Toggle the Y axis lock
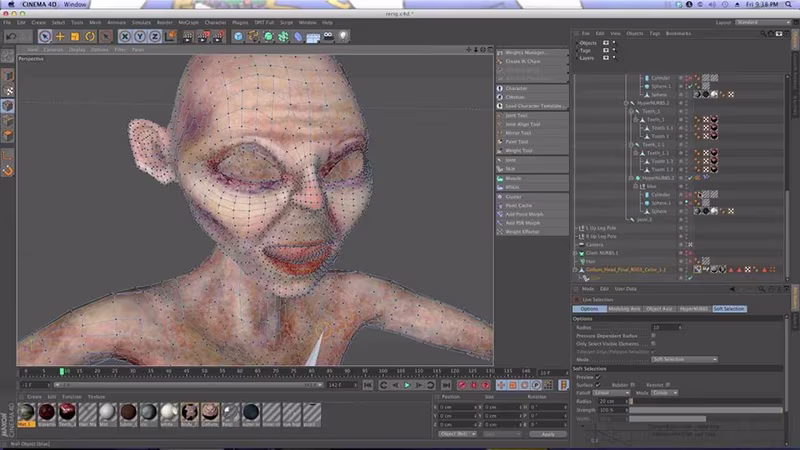Image resolution: width=800 pixels, height=450 pixels. click(x=140, y=36)
